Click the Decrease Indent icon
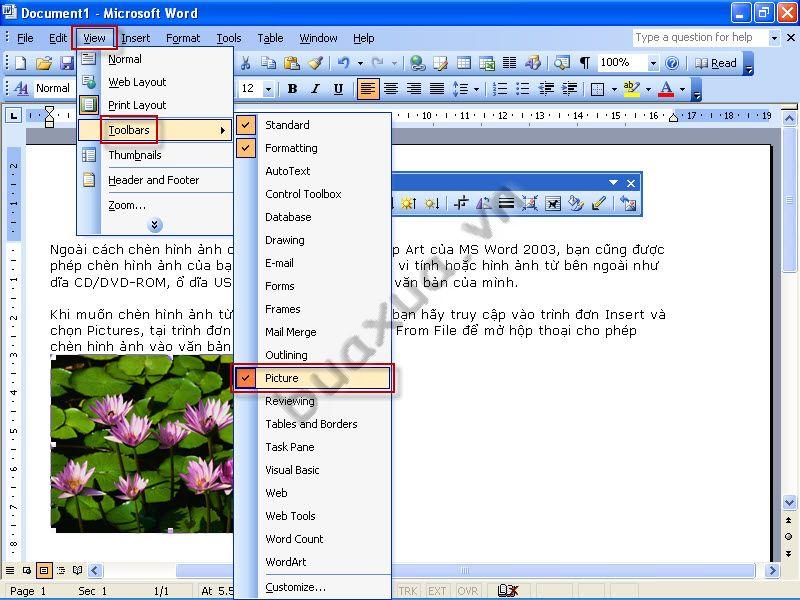Viewport: 800px width, 600px height. 546,89
